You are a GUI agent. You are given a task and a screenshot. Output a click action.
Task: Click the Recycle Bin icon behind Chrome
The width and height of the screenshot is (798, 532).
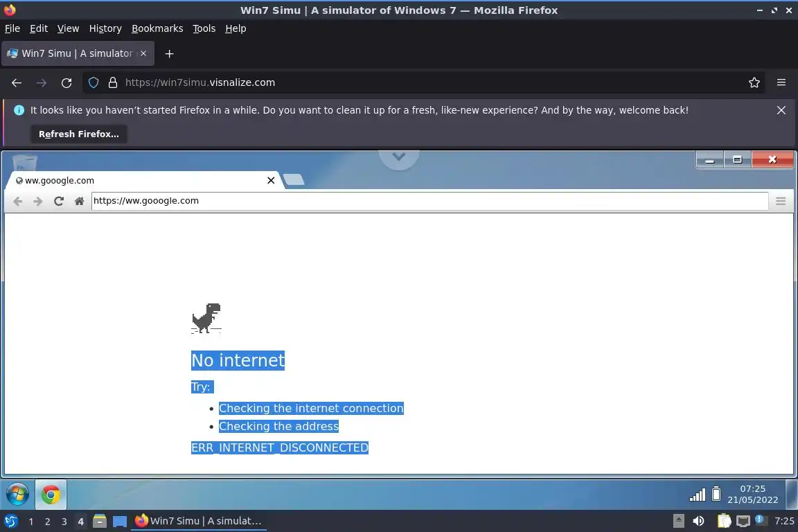pos(24,162)
